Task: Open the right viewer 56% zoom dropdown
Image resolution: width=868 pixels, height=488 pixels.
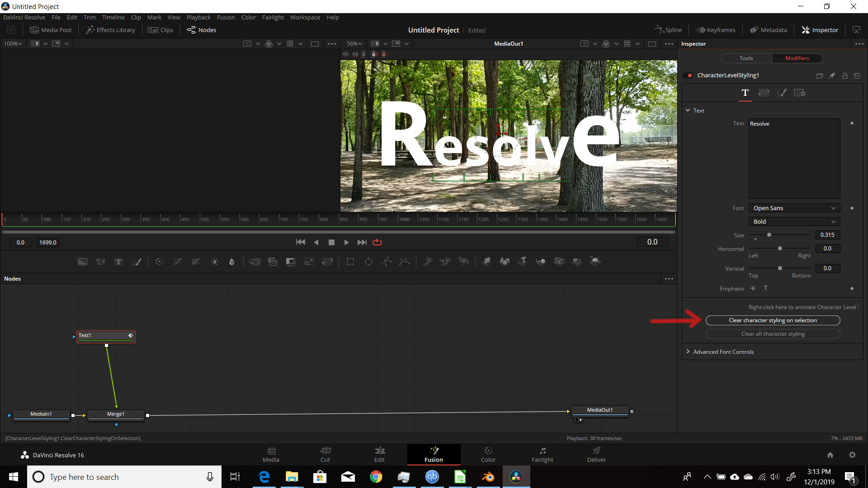Action: 354,44
